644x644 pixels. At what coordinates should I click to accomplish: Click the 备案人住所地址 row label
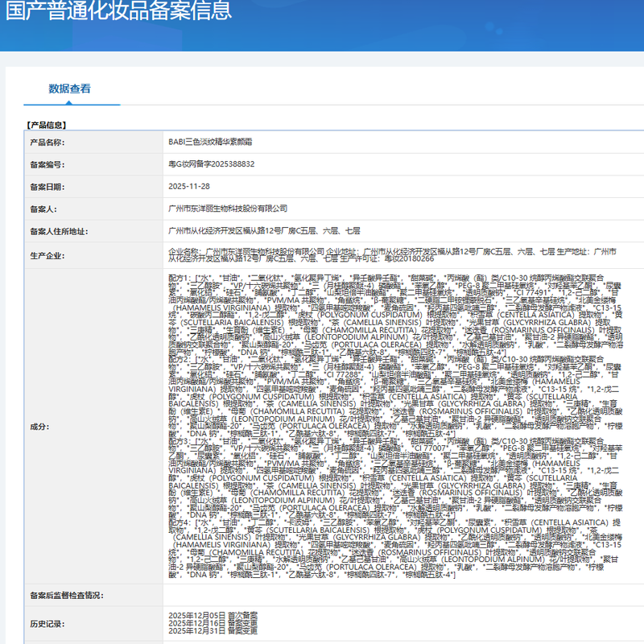point(58,231)
